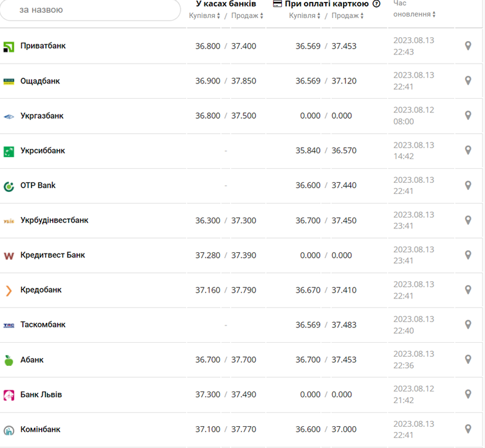
Task: Click the map pin for Кредобанк
Action: click(x=468, y=289)
